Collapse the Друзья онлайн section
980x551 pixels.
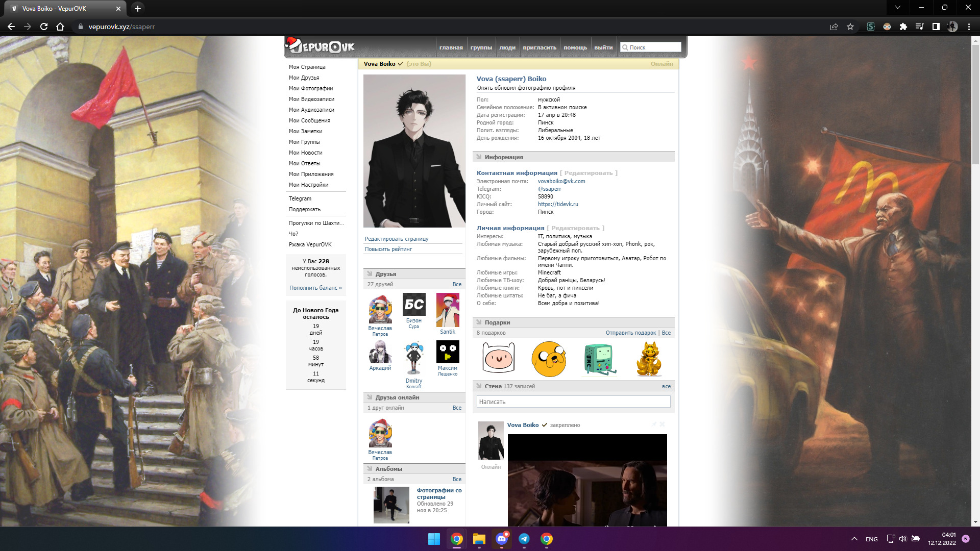tap(414, 397)
